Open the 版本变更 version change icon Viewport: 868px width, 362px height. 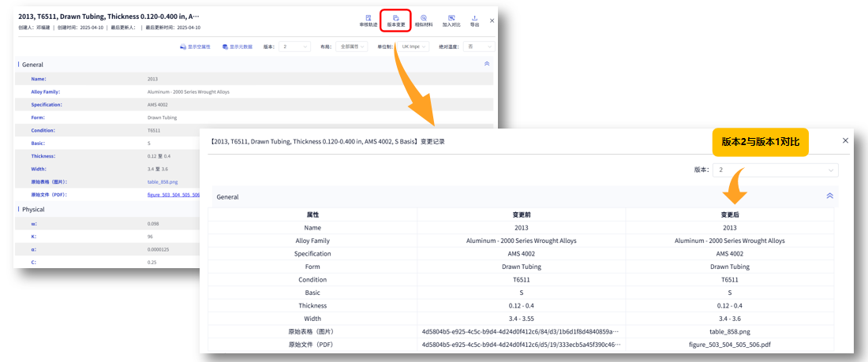click(x=396, y=21)
